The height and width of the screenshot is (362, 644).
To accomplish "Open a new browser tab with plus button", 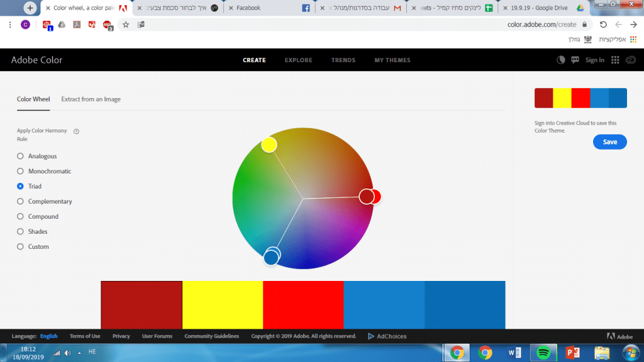I will coord(30,8).
